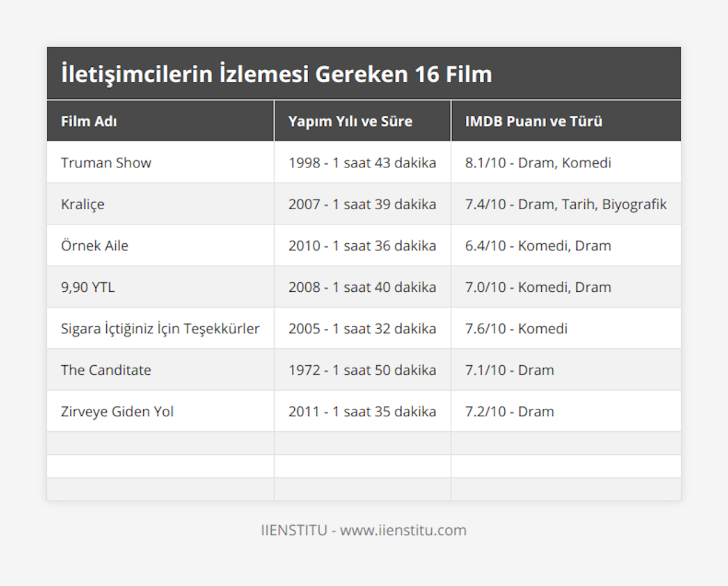This screenshot has width=728, height=586.
Task: Click the table title İletişimcilerin İzlemesi Gereken 16 Film
Action: (277, 74)
